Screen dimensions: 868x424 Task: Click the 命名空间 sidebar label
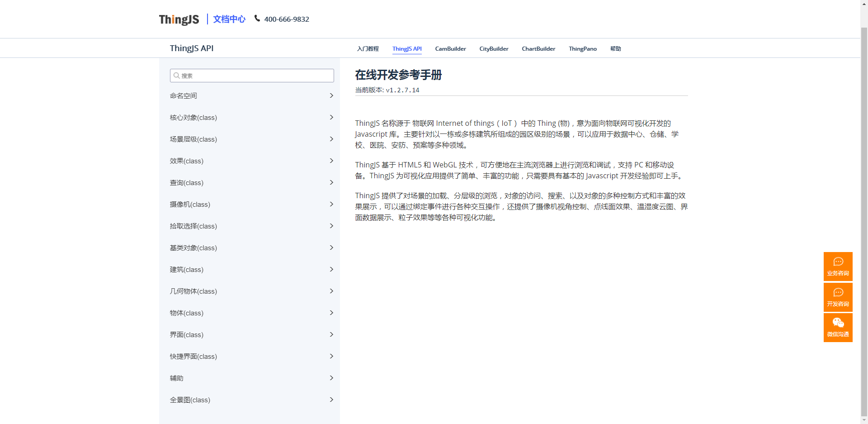point(184,95)
